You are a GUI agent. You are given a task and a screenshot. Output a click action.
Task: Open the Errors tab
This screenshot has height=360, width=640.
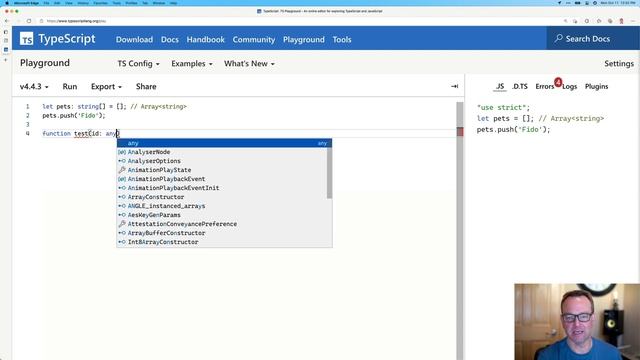pyautogui.click(x=544, y=86)
